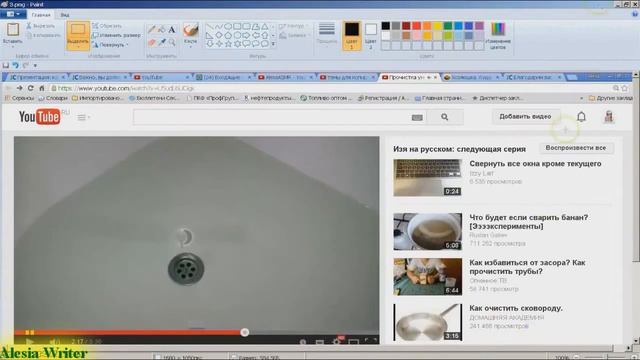Click the Воспроизвести все button
Viewport: 640px width, 360px height.
(x=576, y=148)
